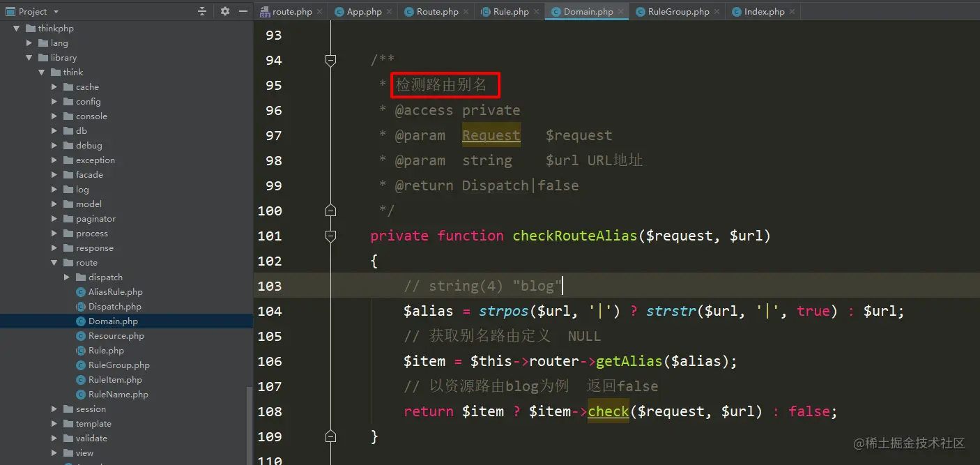Expand the dispatch folder
Viewport: 980px width, 465px height.
(x=67, y=277)
